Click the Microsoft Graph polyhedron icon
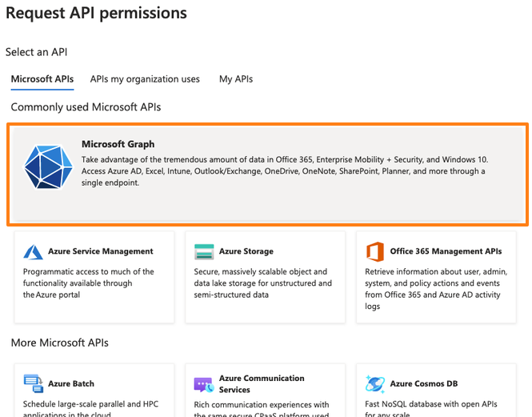 click(48, 166)
